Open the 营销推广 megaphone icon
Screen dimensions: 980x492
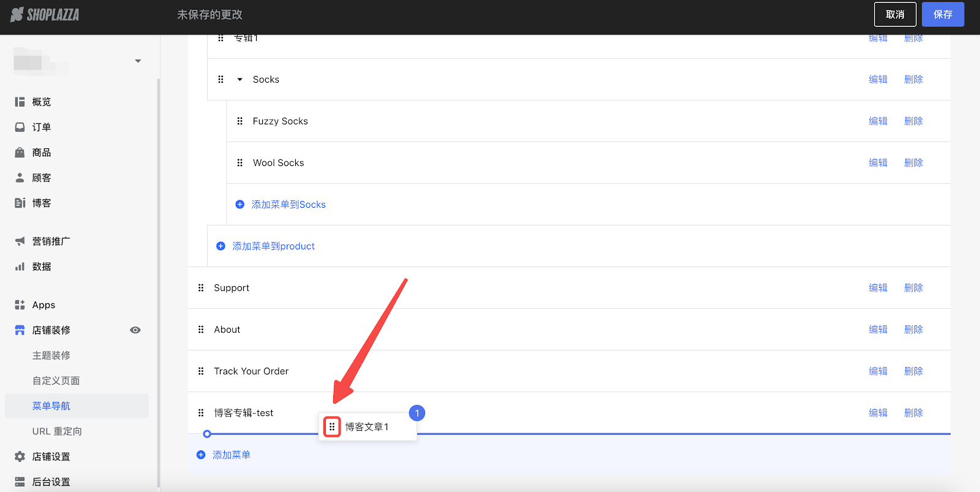tap(20, 241)
